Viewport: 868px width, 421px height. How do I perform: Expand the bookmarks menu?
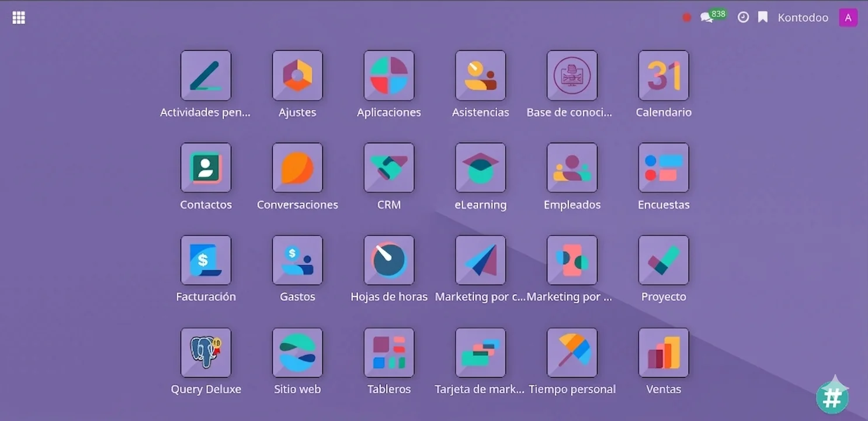pos(762,17)
